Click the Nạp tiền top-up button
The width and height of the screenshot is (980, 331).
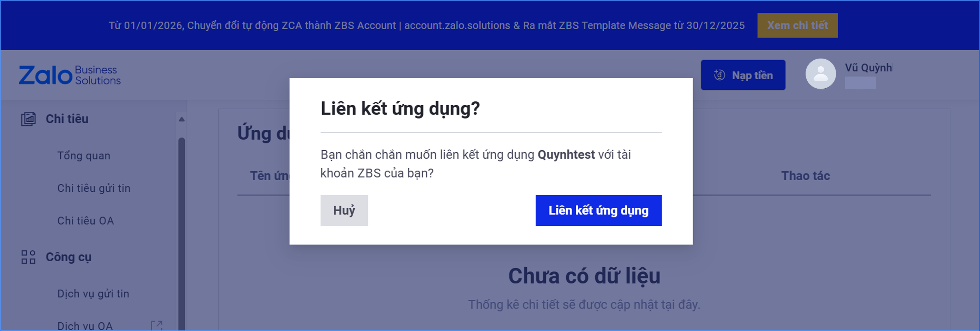(742, 75)
